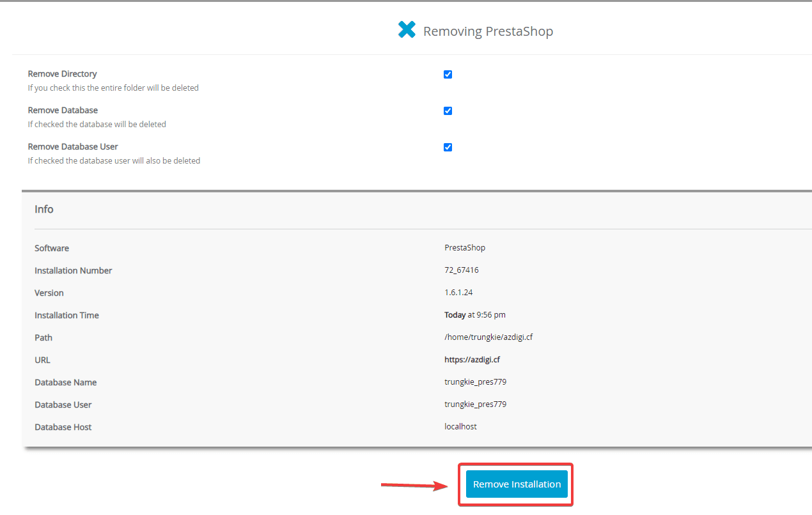Disable the Remove Database User checkbox
Image resolution: width=812 pixels, height=515 pixels.
click(448, 147)
